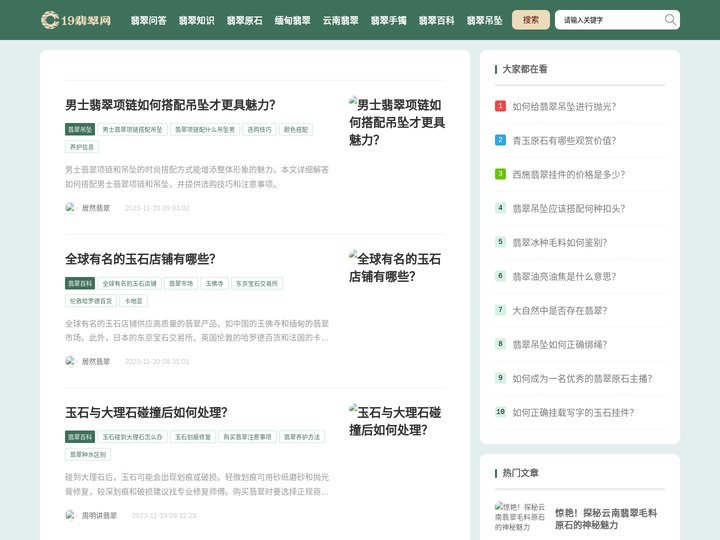Click the 翡翠种水区别 tag
This screenshot has width=720, height=540.
(88, 454)
